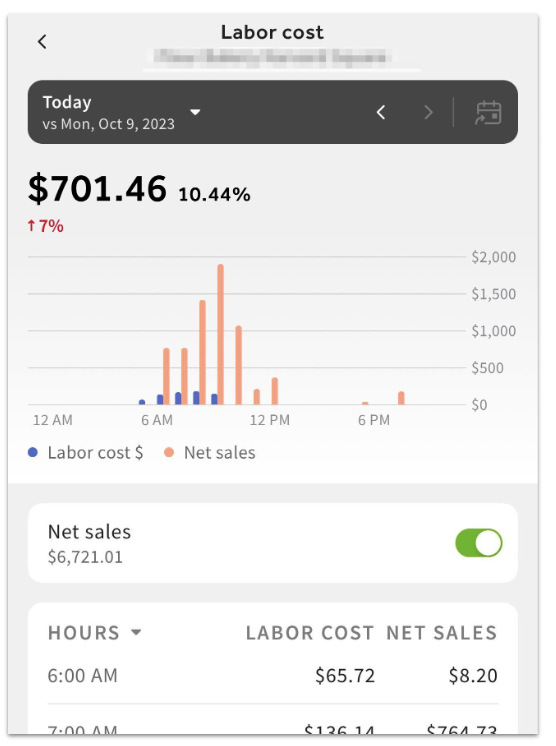Select the 7:00 AM hours row
The width and height of the screenshot is (556, 746).
tap(273, 724)
